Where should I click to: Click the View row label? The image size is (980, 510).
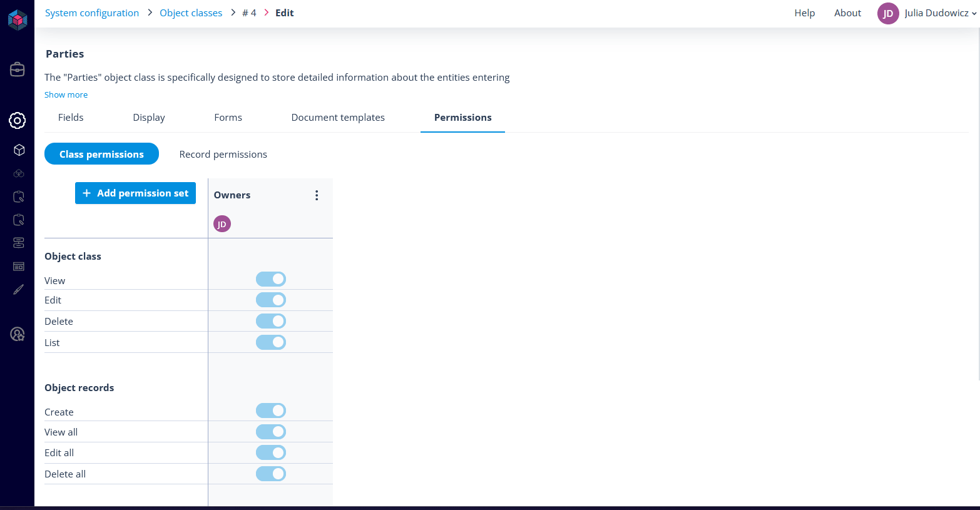point(54,281)
